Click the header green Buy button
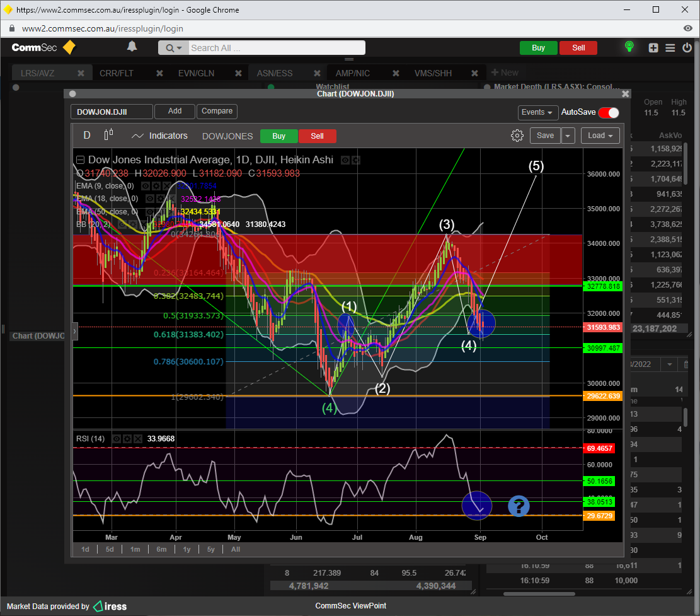Viewport: 700px width, 616px height. pos(539,48)
